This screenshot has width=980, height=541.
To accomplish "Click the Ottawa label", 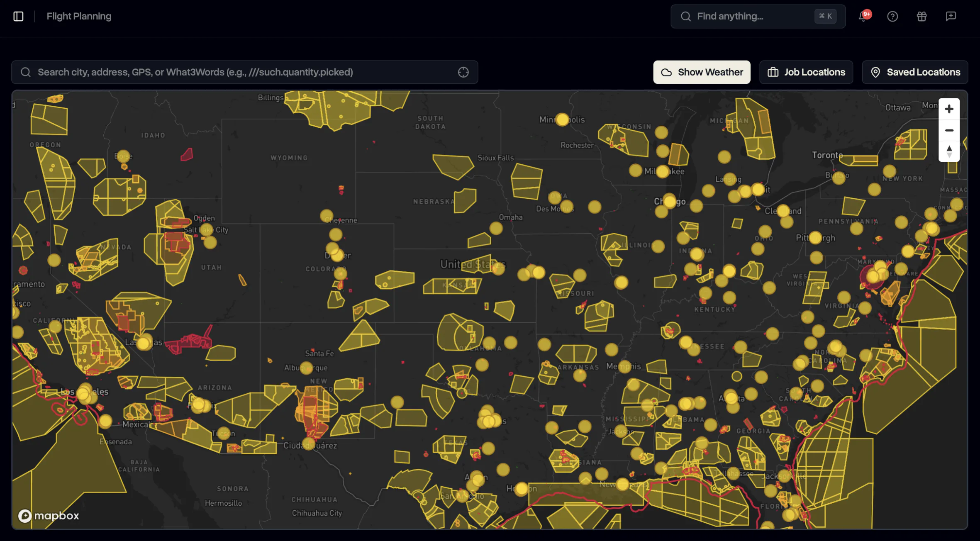I will point(898,108).
